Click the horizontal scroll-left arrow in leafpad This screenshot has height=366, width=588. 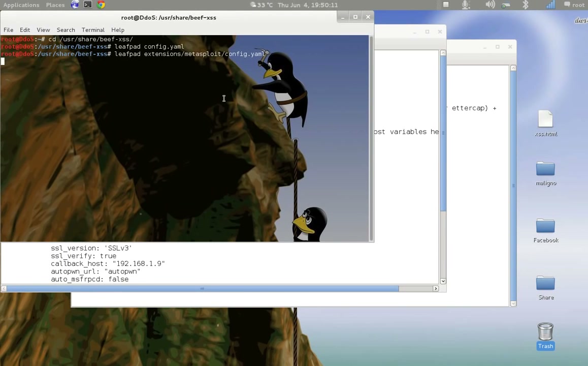tap(4, 288)
